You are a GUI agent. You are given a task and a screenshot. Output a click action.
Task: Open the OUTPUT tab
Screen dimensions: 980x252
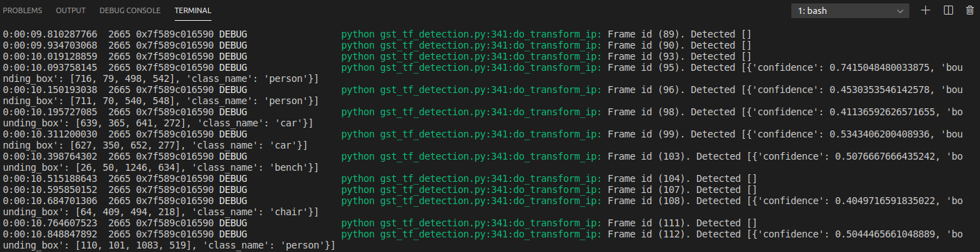(x=71, y=11)
